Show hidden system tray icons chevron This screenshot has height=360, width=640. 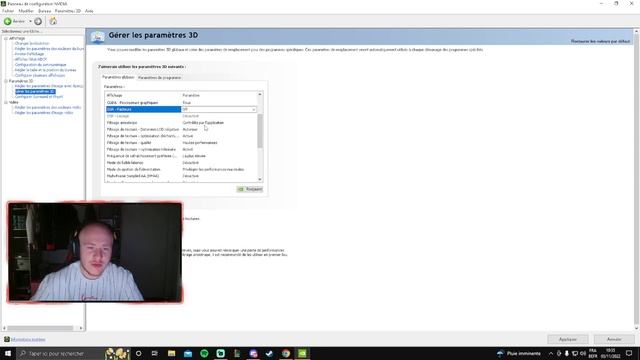pos(551,353)
